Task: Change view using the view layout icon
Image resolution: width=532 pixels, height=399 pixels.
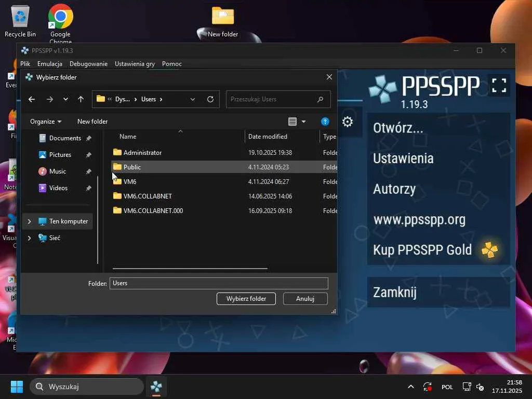Action: coord(292,122)
